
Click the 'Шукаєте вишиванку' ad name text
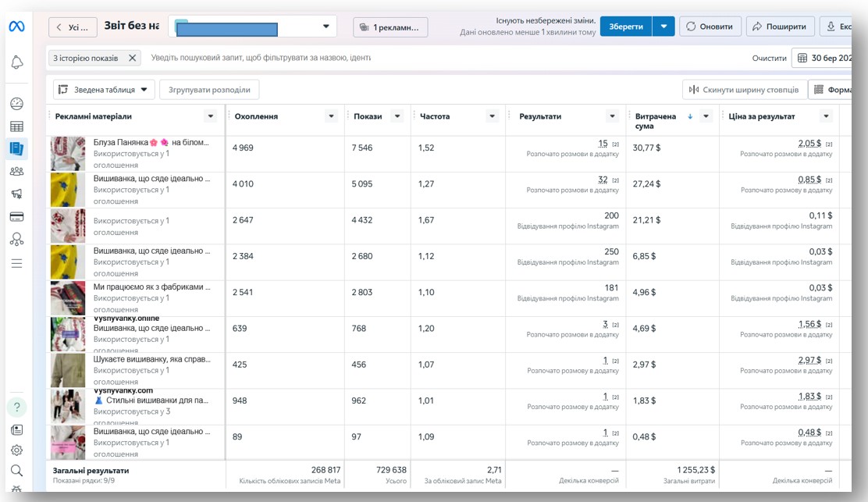tap(151, 359)
